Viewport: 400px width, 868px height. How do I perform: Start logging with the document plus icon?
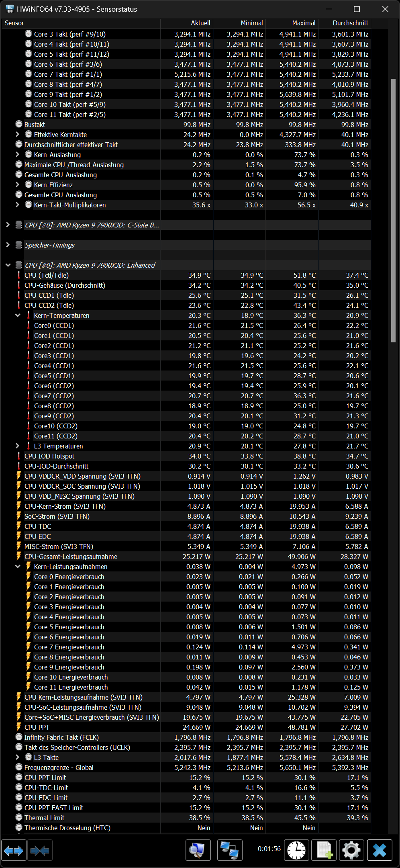coord(324,850)
